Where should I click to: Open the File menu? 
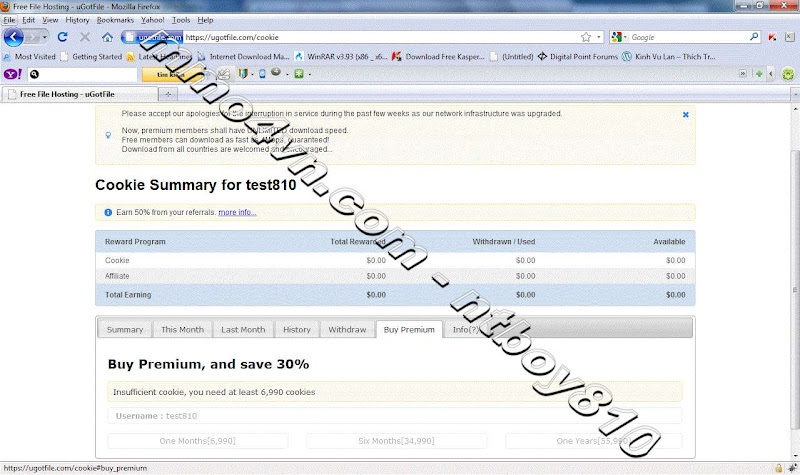[9, 20]
